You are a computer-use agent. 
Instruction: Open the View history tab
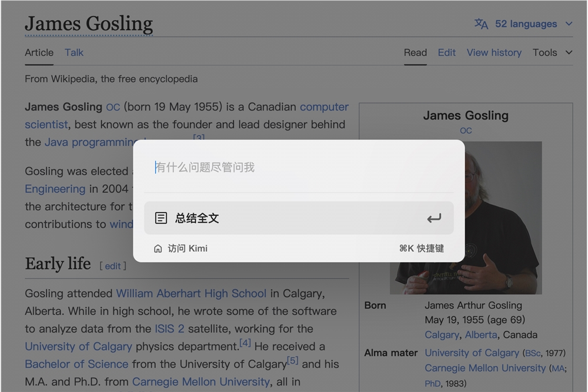tap(494, 52)
